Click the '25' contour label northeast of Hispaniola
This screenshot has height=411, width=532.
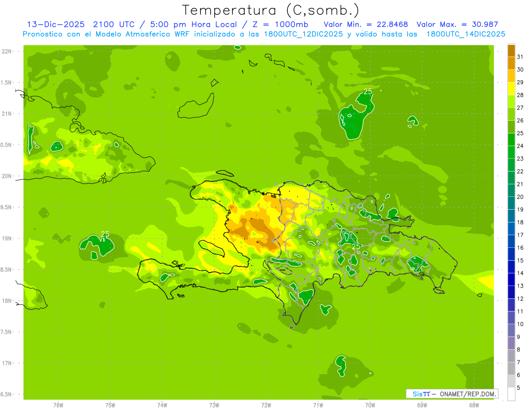click(x=368, y=91)
